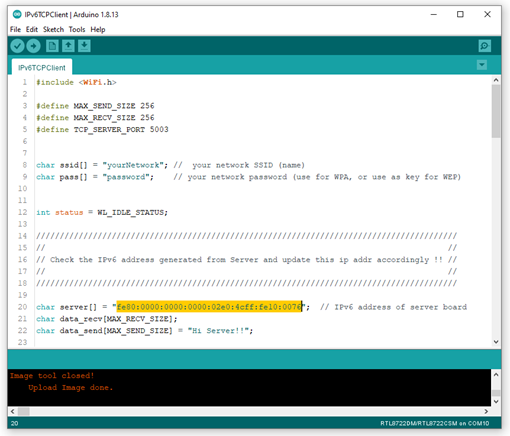This screenshot has height=436, width=510.
Task: Open the Serial Monitor magnifier icon
Action: point(484,46)
